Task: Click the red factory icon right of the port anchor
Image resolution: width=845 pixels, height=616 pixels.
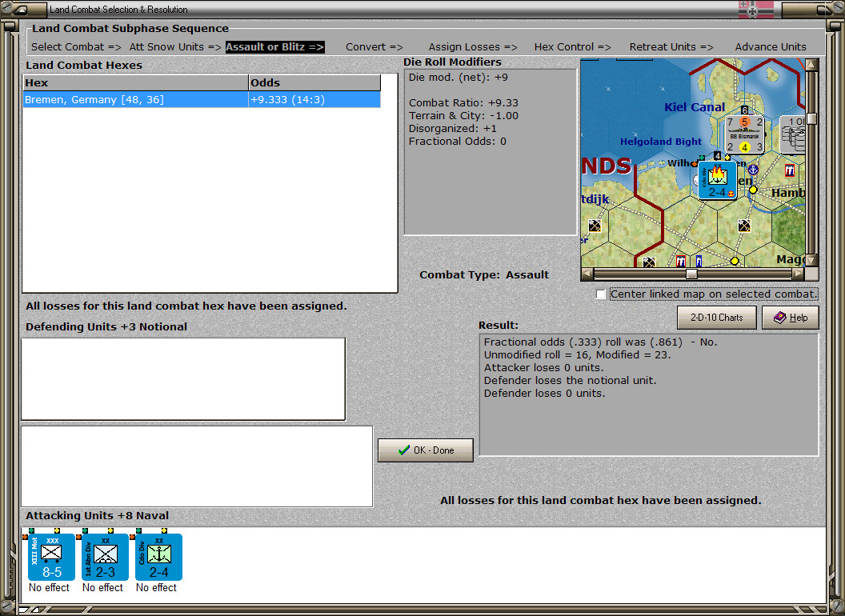Action: pos(790,170)
